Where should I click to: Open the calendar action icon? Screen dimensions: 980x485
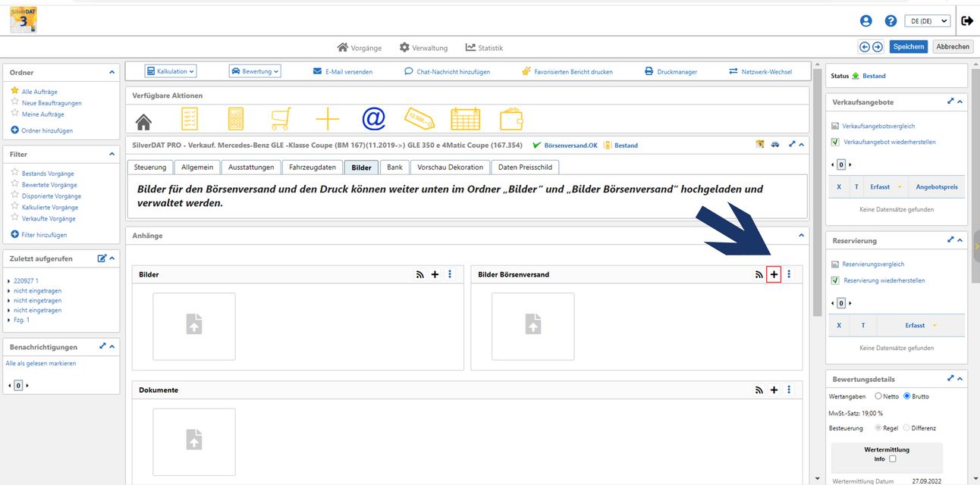465,119
